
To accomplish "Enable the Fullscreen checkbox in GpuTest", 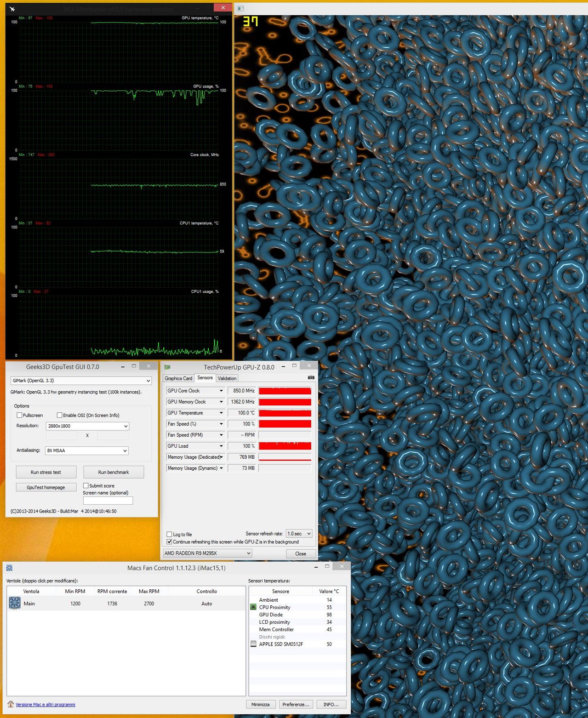I will point(20,415).
